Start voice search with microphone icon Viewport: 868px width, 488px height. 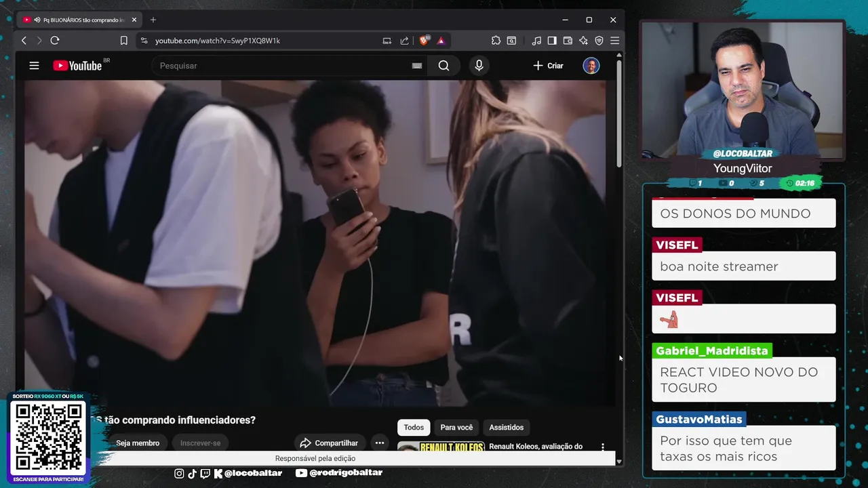pos(479,66)
